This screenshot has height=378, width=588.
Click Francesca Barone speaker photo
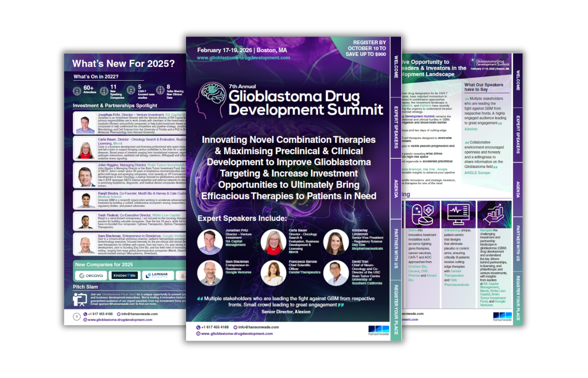(x=273, y=273)
